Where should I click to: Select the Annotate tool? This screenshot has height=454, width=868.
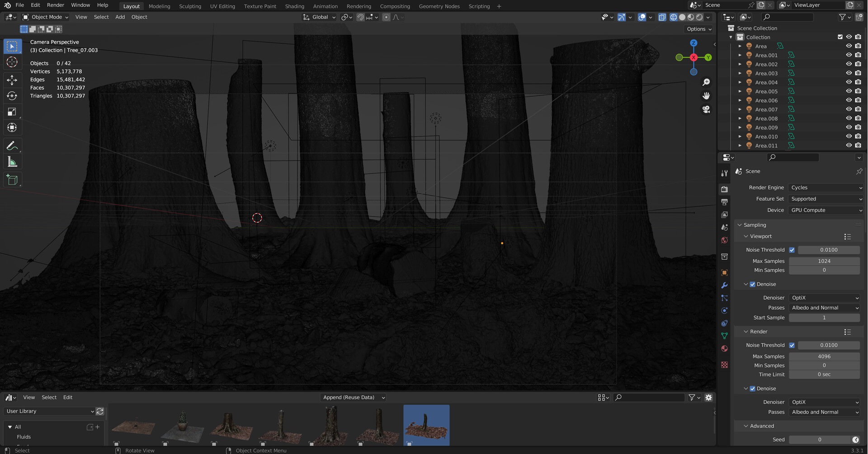click(12, 145)
